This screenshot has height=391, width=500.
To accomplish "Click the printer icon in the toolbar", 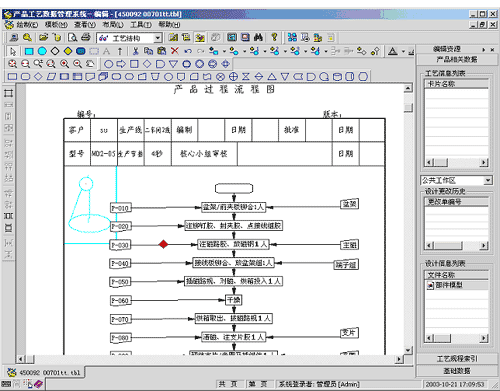I will pos(86,37).
